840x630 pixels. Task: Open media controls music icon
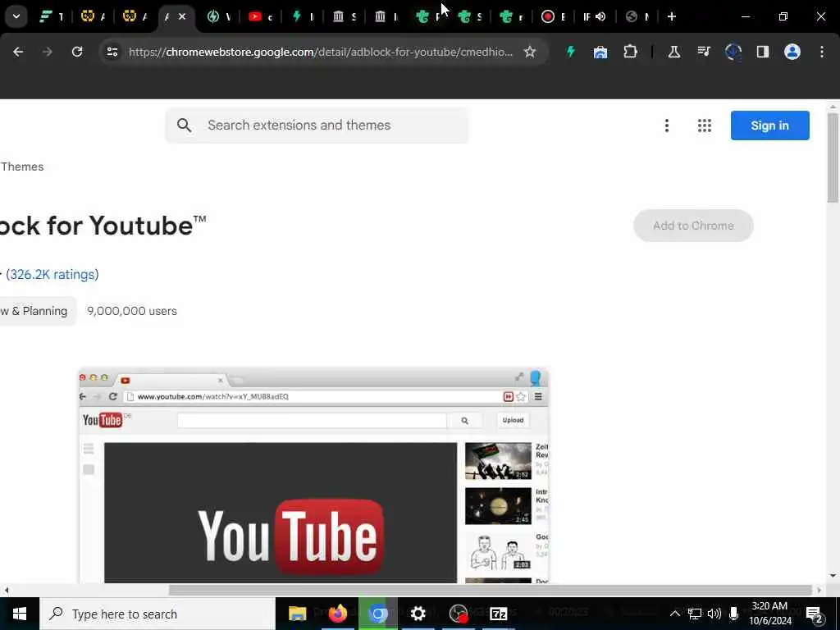[704, 52]
